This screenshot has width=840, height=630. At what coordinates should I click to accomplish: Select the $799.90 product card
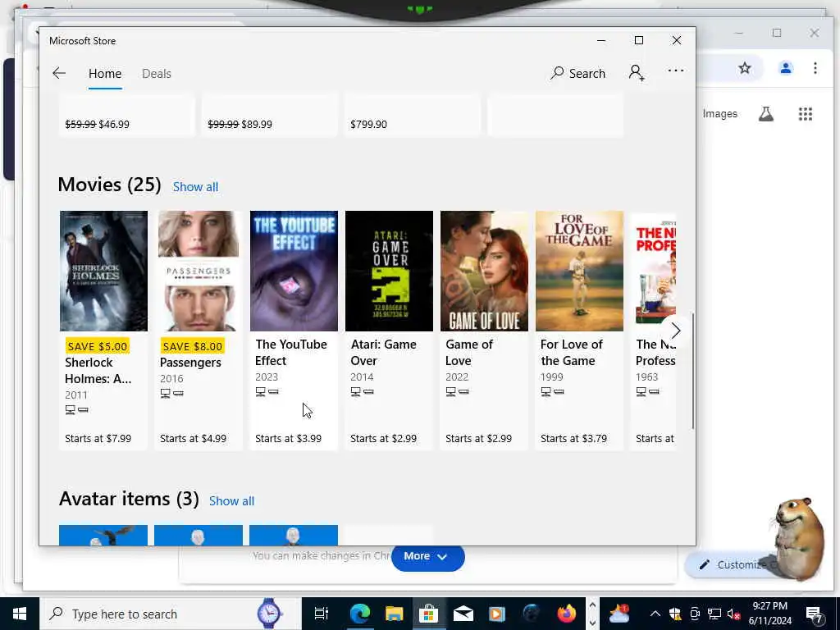pyautogui.click(x=412, y=116)
